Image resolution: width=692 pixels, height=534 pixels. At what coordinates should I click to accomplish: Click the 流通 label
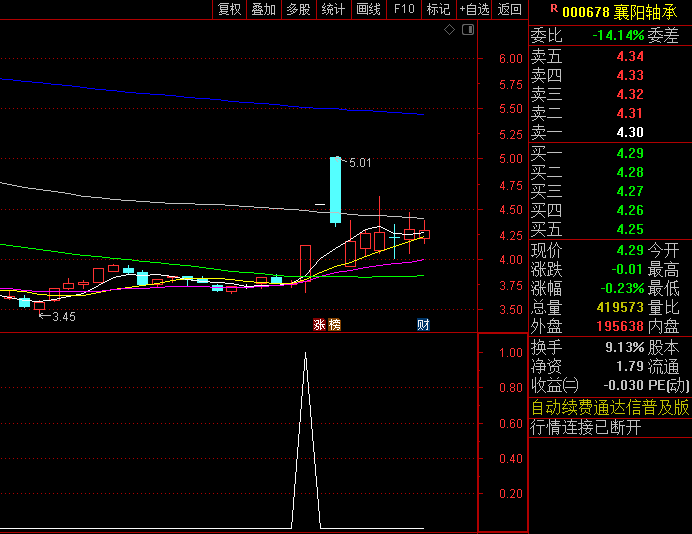tap(663, 366)
